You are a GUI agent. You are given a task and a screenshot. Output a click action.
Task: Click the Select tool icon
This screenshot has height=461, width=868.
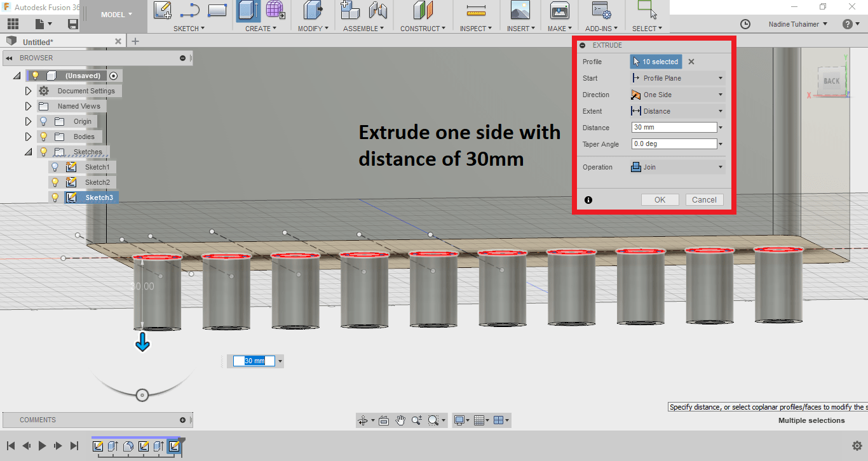[647, 9]
